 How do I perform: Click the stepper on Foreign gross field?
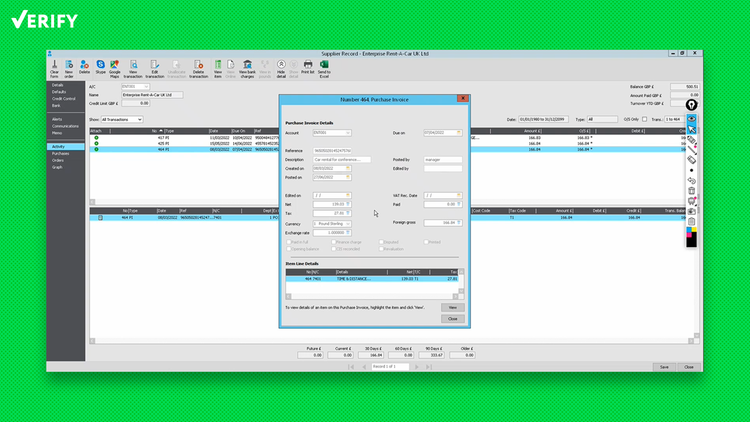point(459,222)
